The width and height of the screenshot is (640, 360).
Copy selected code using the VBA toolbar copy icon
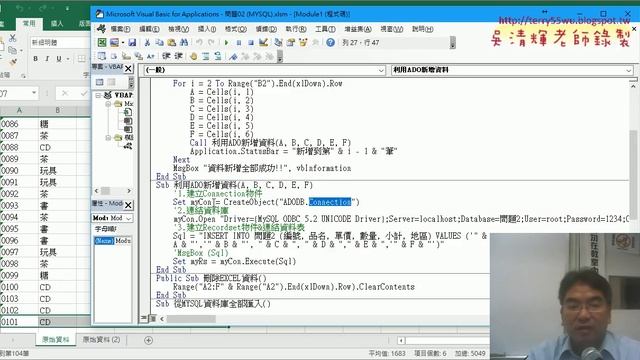click(159, 42)
